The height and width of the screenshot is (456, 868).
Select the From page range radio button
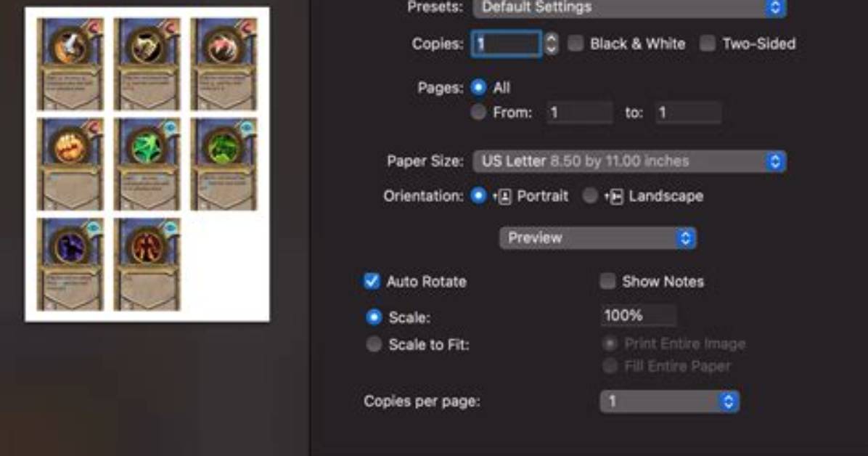pos(478,113)
